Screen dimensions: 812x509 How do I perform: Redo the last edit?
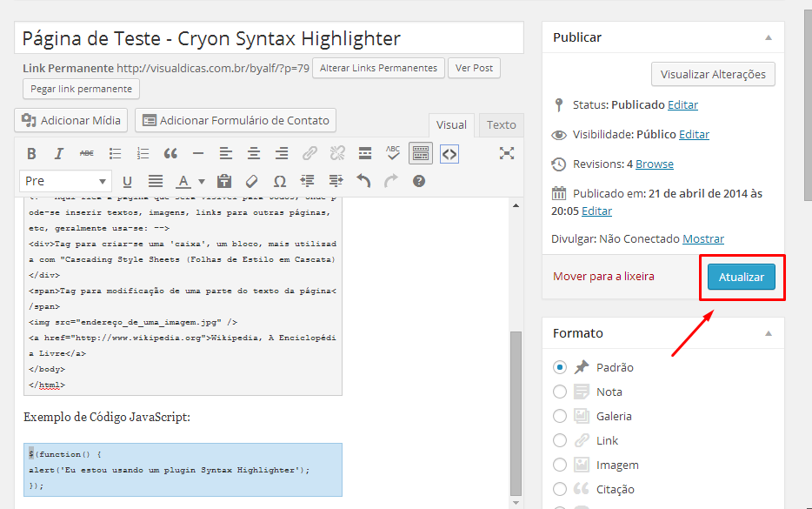391,182
